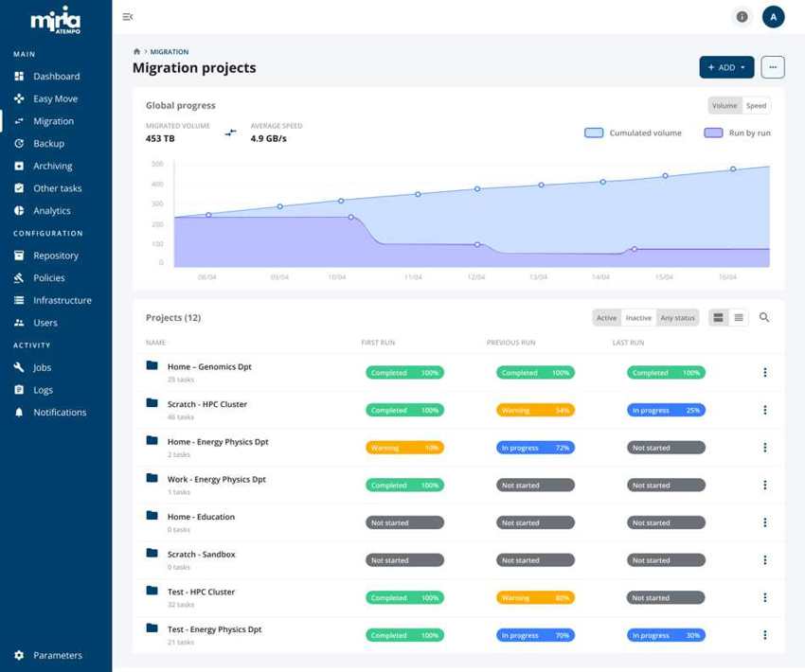Toggle the chart to Speed

click(756, 106)
